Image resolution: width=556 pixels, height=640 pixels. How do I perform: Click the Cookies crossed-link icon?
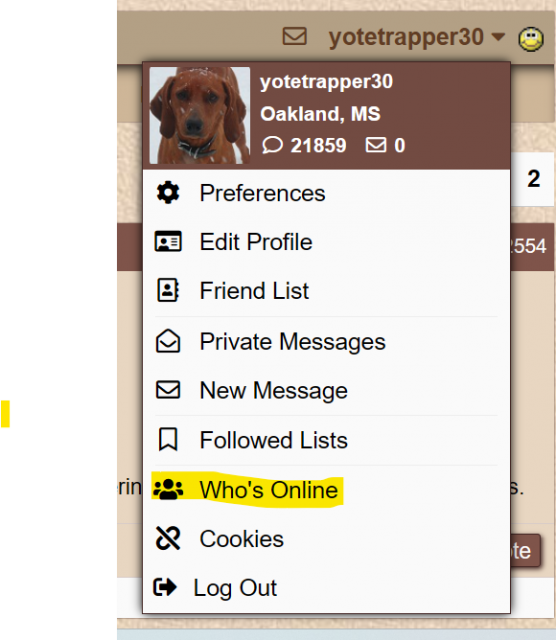168,538
